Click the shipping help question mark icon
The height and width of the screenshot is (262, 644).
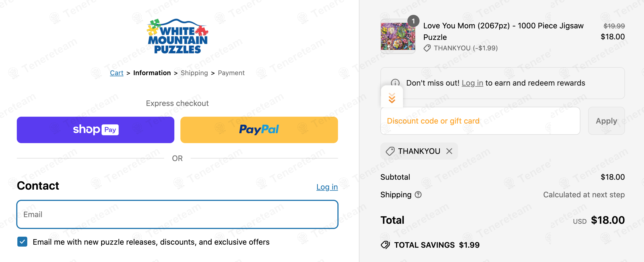pyautogui.click(x=418, y=195)
